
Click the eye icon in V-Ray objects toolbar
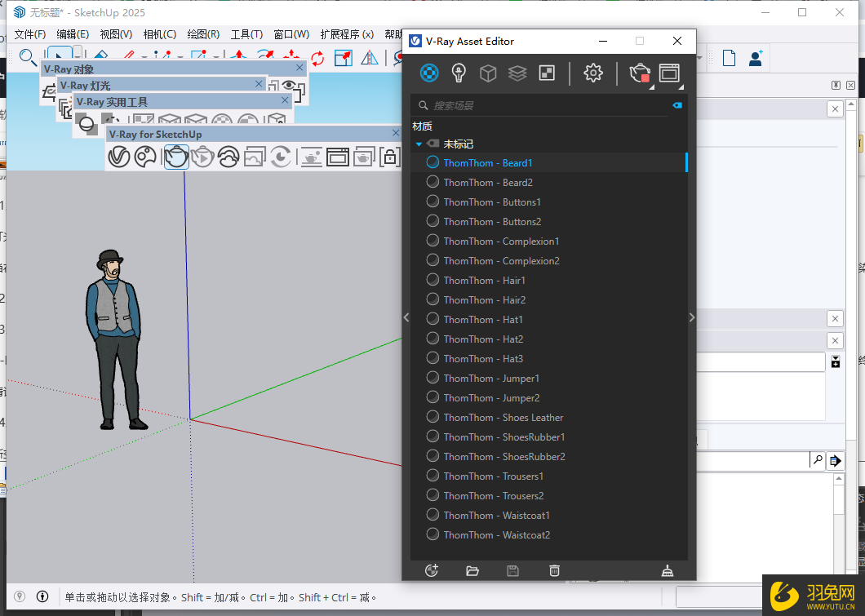pyautogui.click(x=289, y=85)
